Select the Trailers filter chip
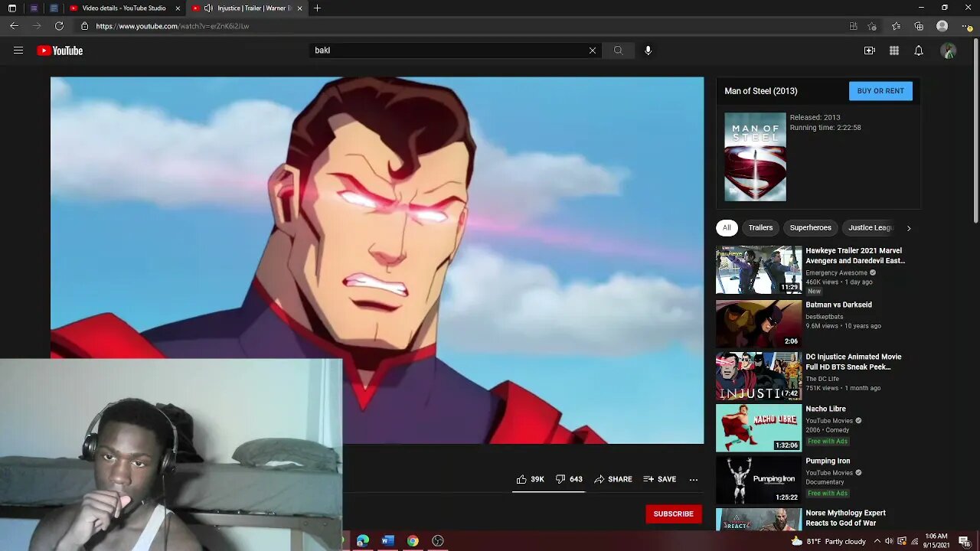The height and width of the screenshot is (551, 980). coord(760,228)
